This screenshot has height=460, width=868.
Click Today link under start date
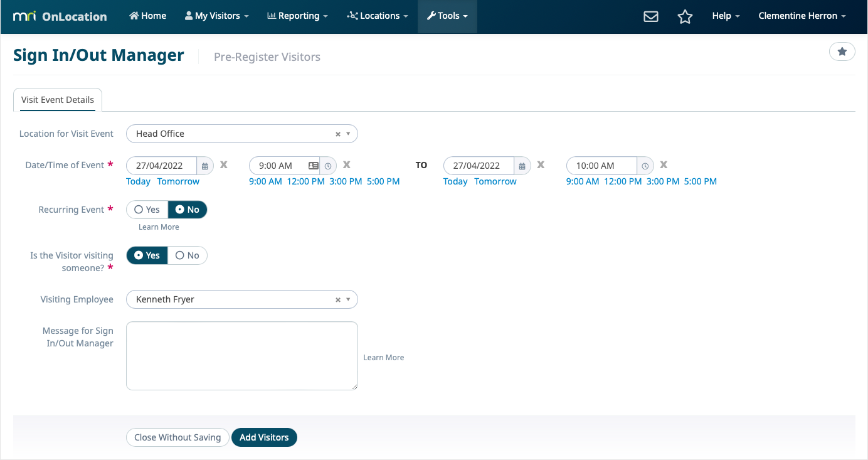click(138, 181)
